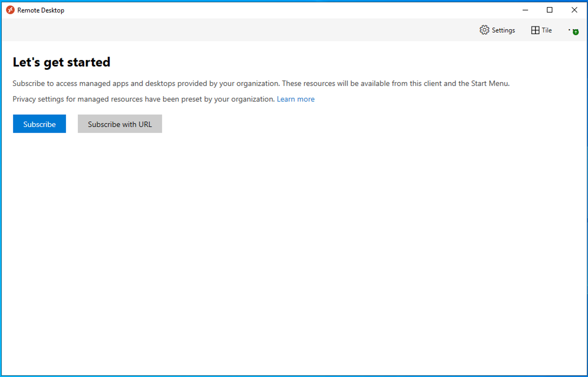588x377 pixels.
Task: Click the Tile grid layout icon
Action: [x=535, y=30]
